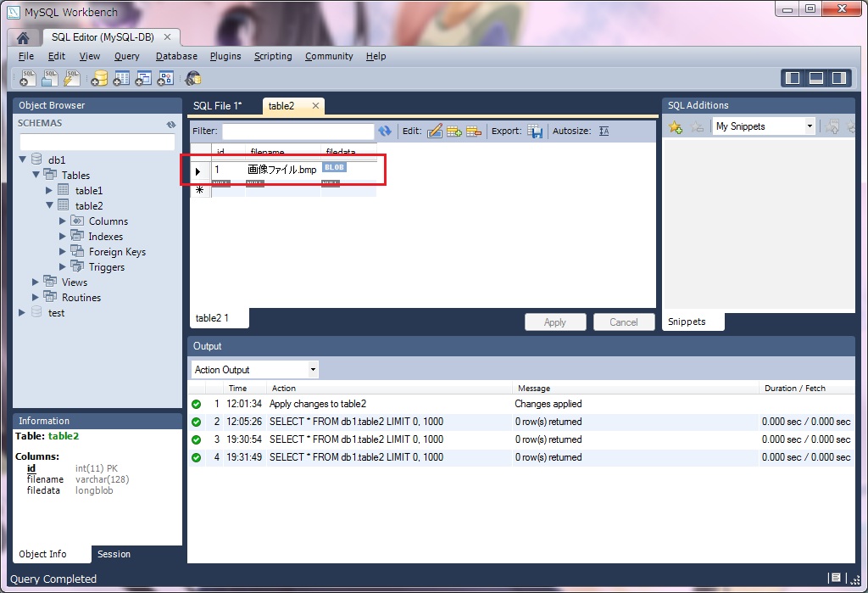Viewport: 868px width, 593px height.
Task: Open the Action Output dropdown
Action: click(313, 369)
